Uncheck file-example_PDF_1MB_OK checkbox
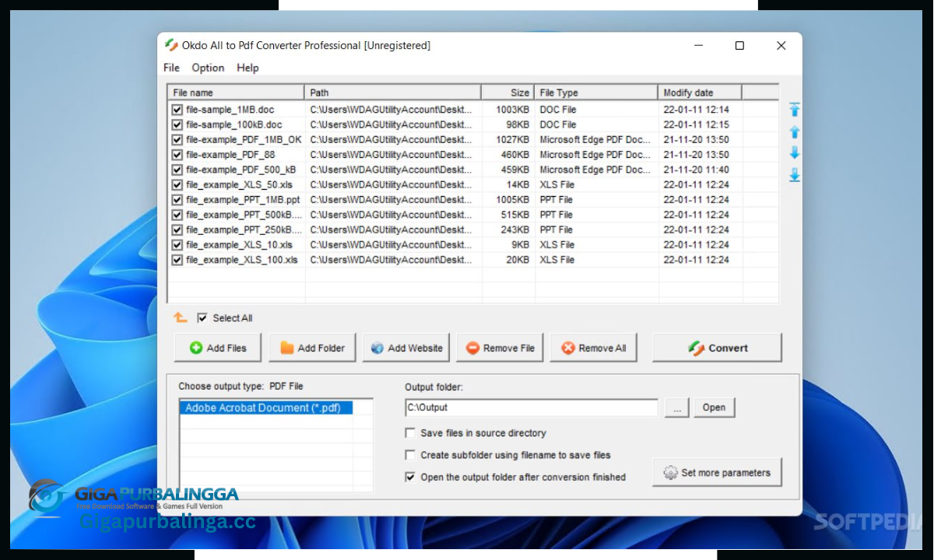This screenshot has height=560, width=934. pos(177,140)
